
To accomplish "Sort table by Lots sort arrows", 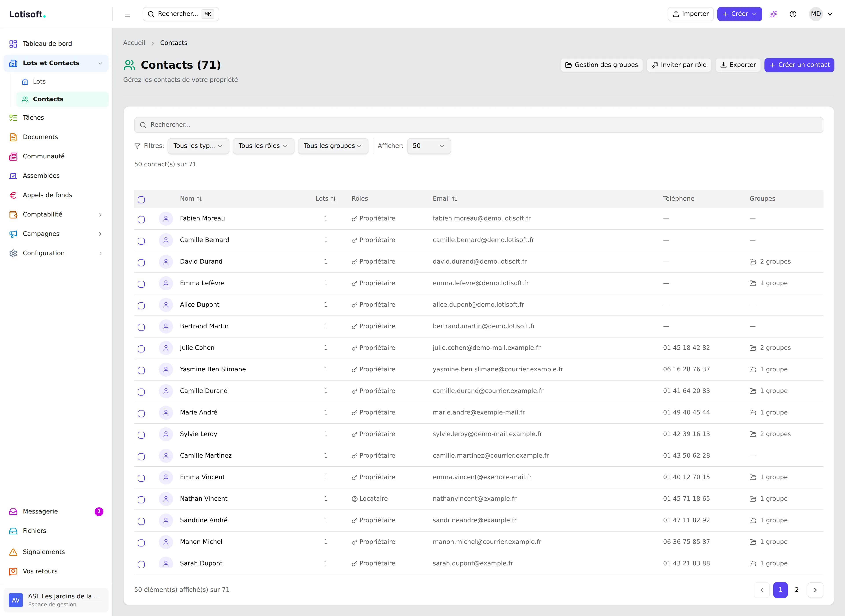I will coord(333,199).
